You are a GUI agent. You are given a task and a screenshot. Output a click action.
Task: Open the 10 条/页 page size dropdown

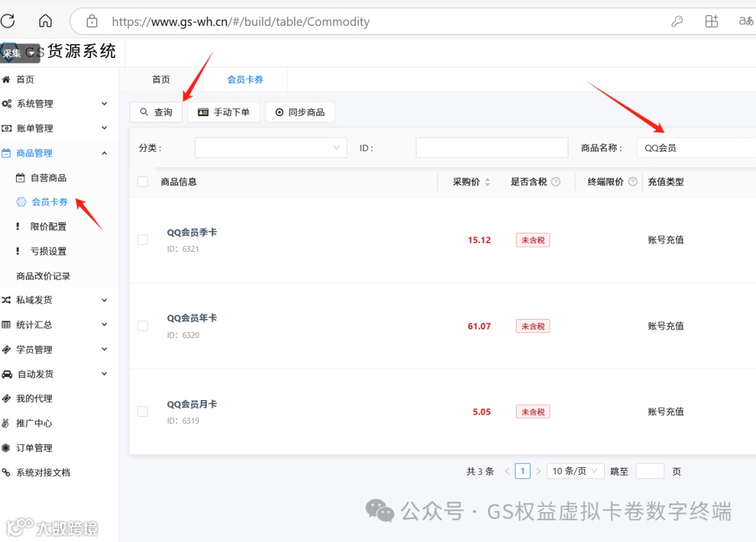pyautogui.click(x=575, y=471)
